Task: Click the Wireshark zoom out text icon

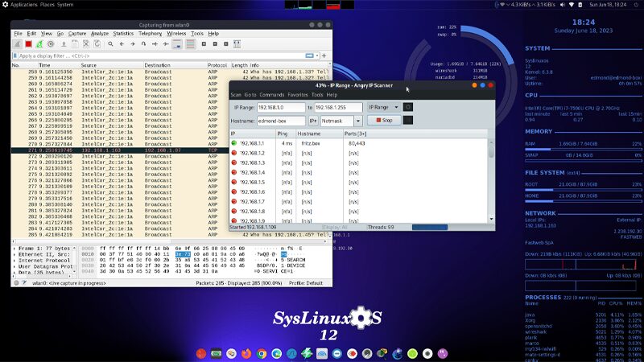Action: 215,44
